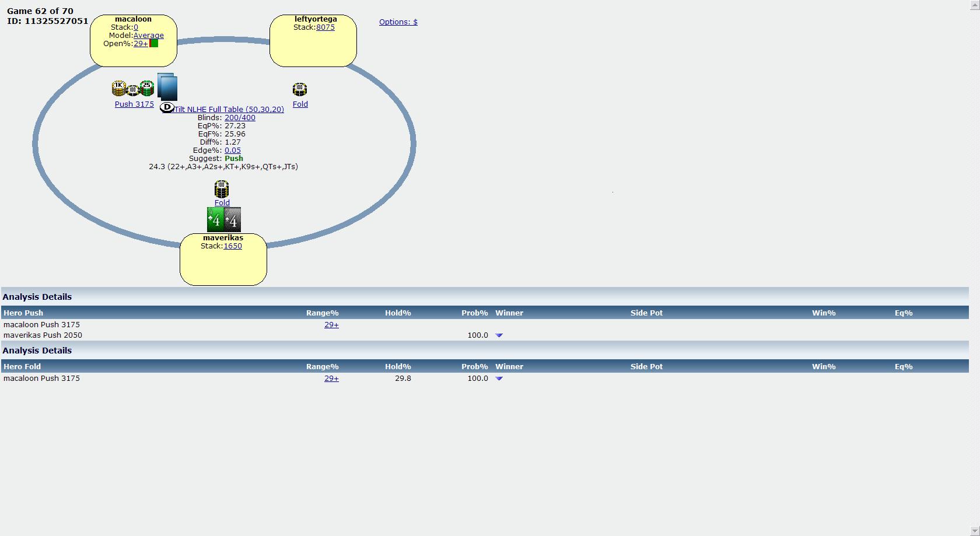Open Tilt NLHE Full Table structure link
Image resolution: width=980 pixels, height=536 pixels.
coord(229,110)
